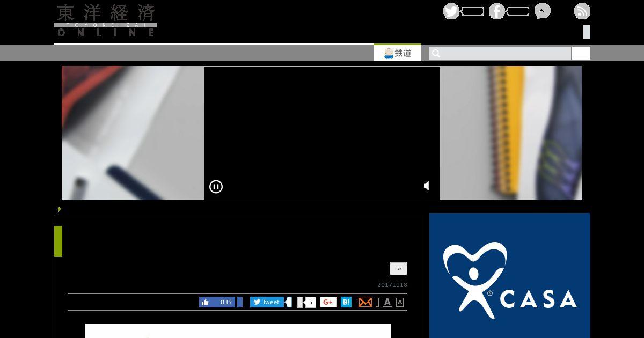Pause the banner video ad

[216, 187]
